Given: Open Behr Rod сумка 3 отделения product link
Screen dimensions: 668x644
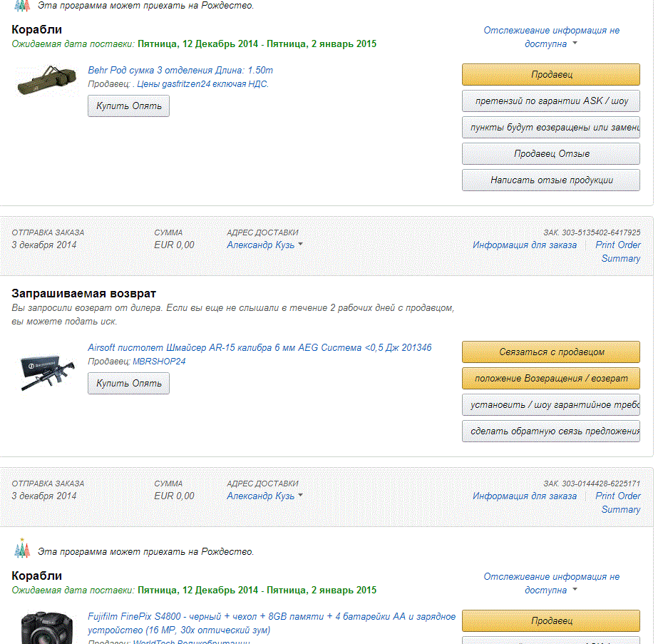Looking at the screenshot, I should pyautogui.click(x=180, y=71).
